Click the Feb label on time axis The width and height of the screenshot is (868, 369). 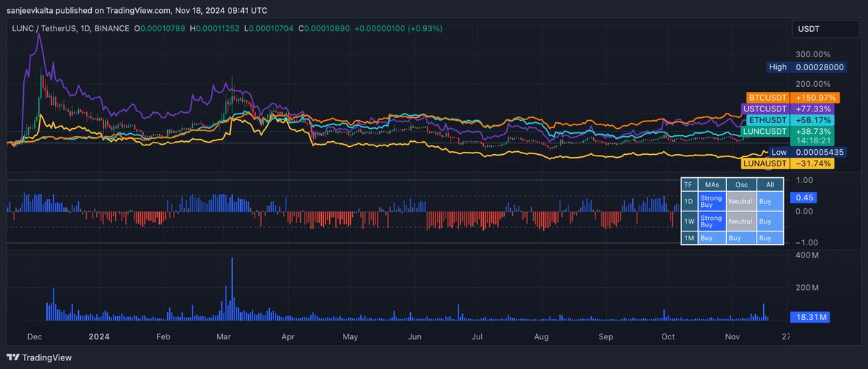point(163,336)
